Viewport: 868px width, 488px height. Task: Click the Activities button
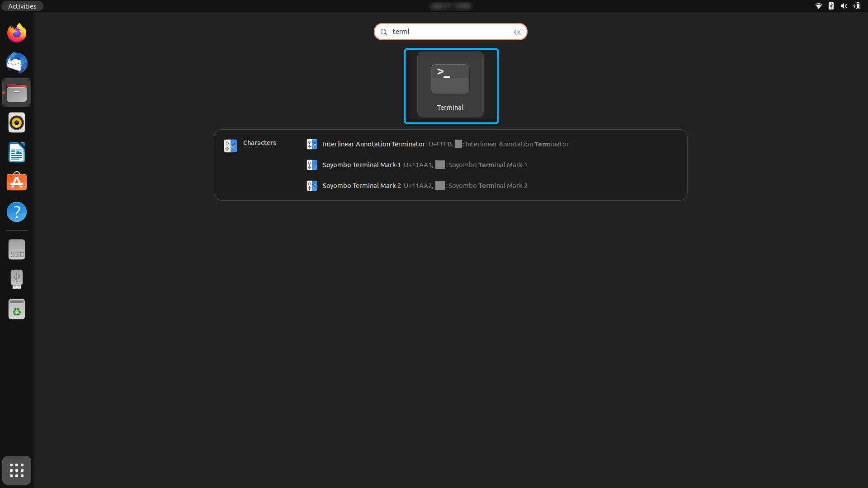(22, 6)
